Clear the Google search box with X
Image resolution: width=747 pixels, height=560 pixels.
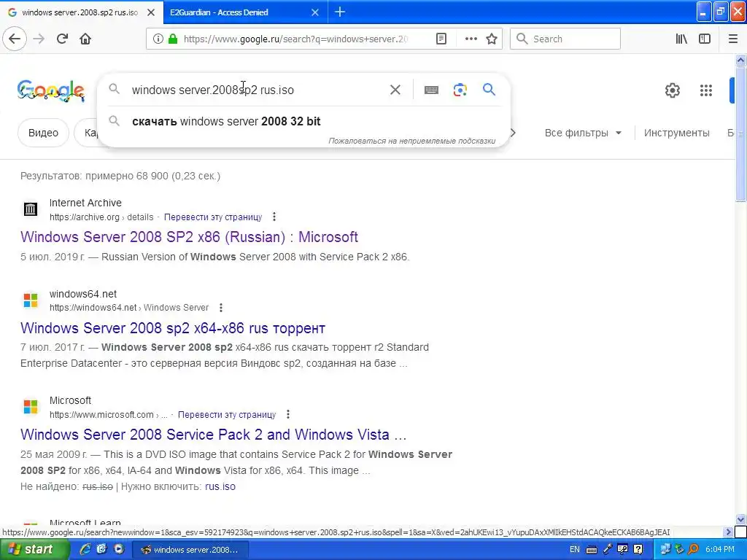tap(395, 90)
